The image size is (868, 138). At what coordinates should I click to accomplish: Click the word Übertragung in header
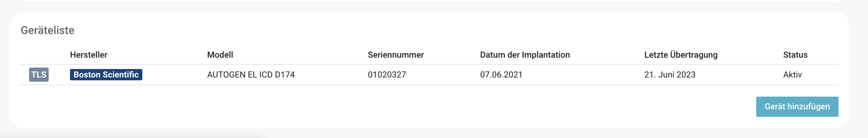pos(694,55)
